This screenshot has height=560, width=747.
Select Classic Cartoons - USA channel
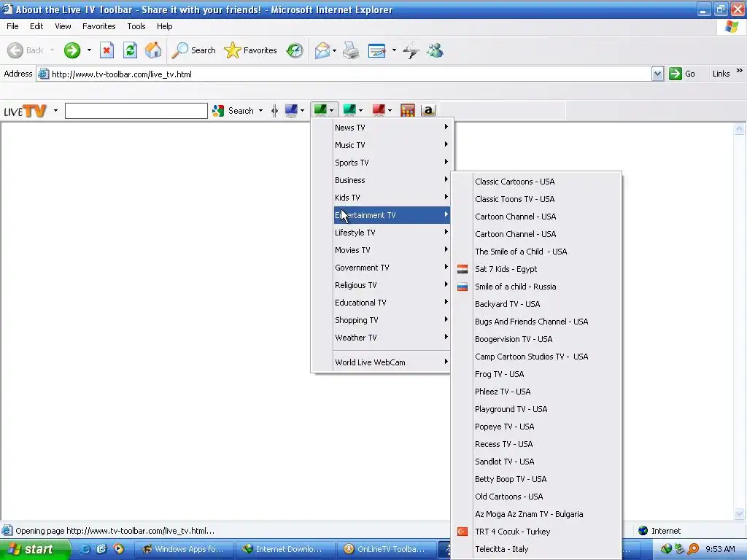click(536, 182)
